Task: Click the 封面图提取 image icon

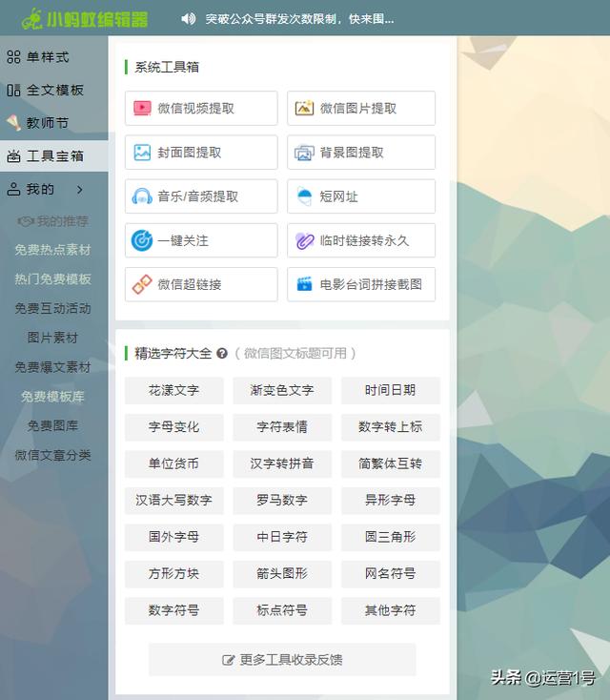Action: pos(142,153)
